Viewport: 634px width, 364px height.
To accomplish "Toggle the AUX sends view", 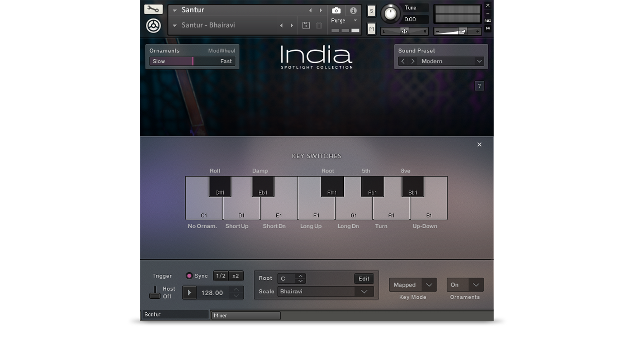I will 488,21.
